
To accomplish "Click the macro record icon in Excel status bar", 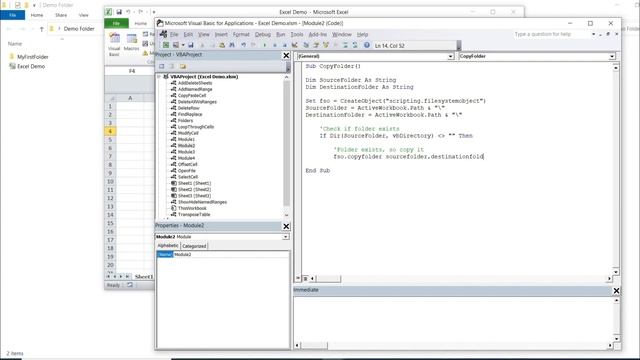I will [130, 285].
